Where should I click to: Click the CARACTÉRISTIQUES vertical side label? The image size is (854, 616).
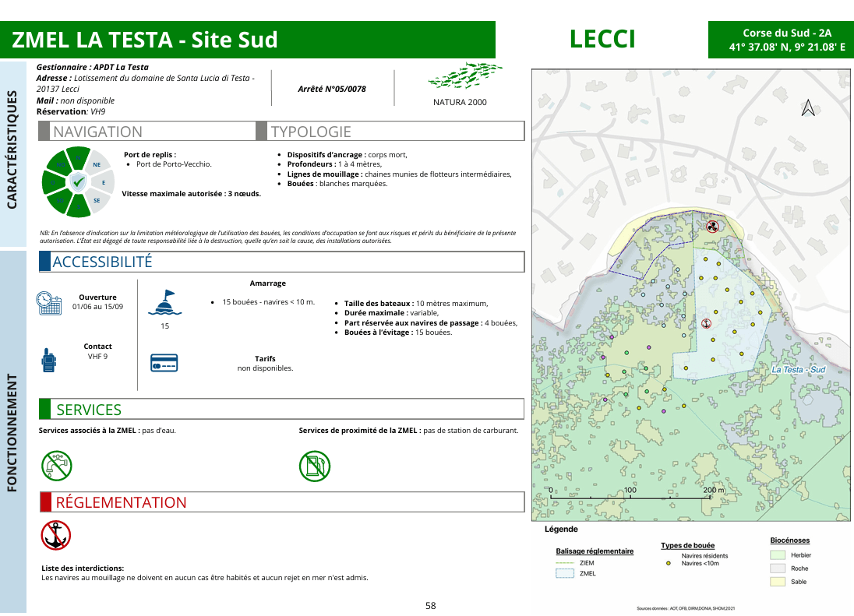(x=12, y=149)
